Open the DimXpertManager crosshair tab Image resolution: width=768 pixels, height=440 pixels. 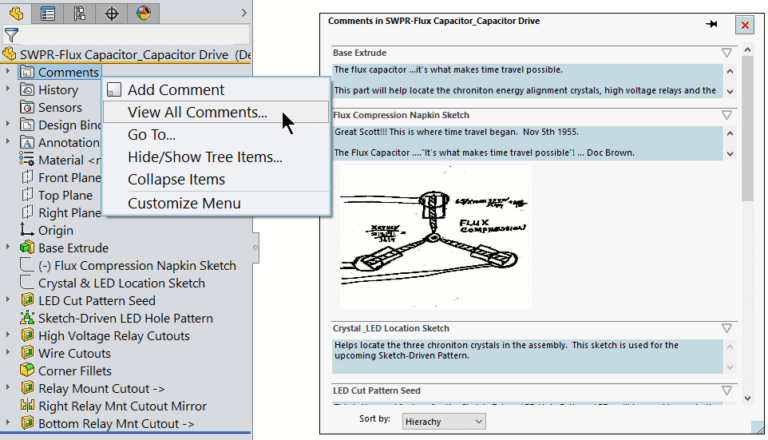pos(112,13)
